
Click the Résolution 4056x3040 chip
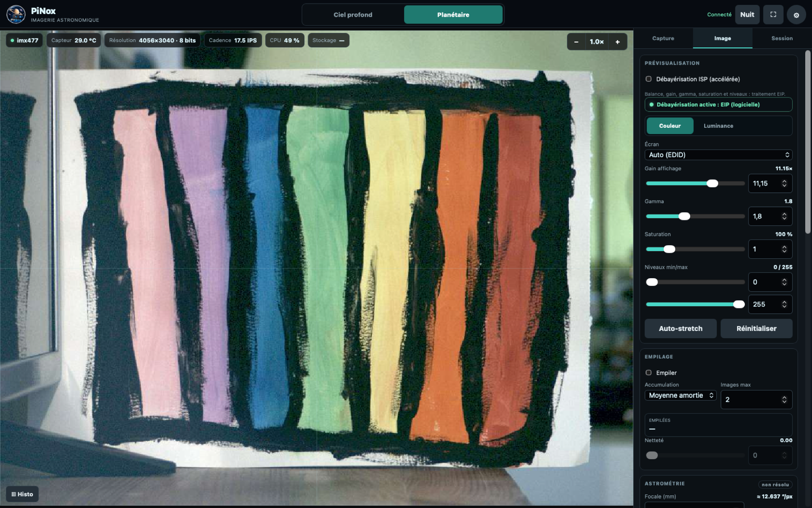coord(152,40)
